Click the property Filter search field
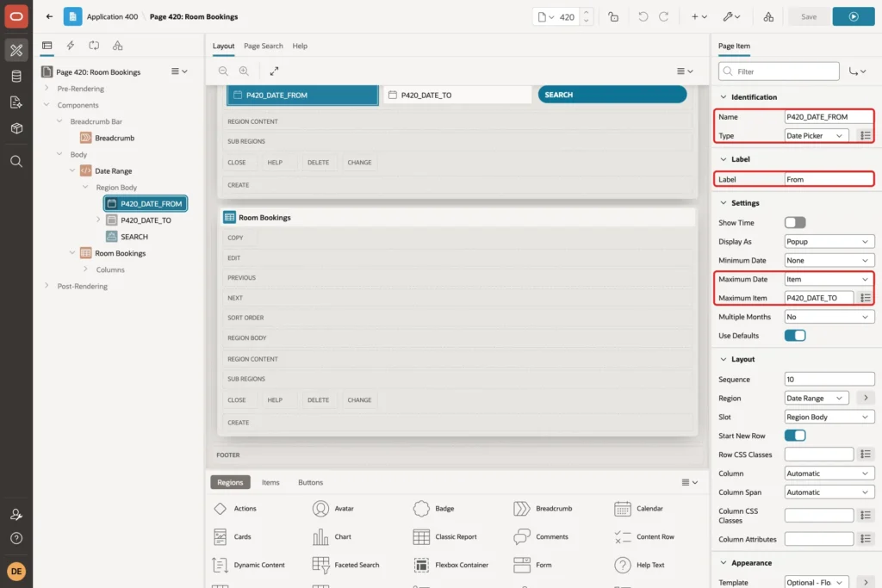The image size is (882, 588). [779, 71]
